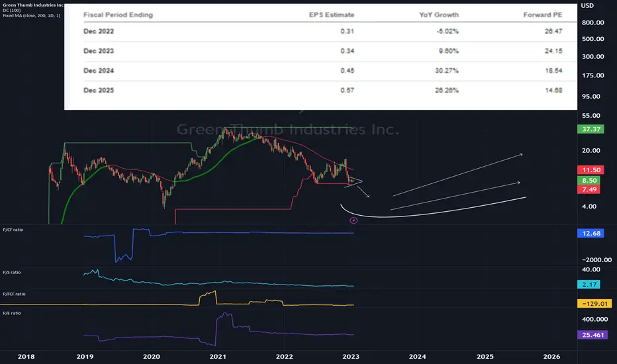Click the purple lightning event marker icon

pos(354,220)
